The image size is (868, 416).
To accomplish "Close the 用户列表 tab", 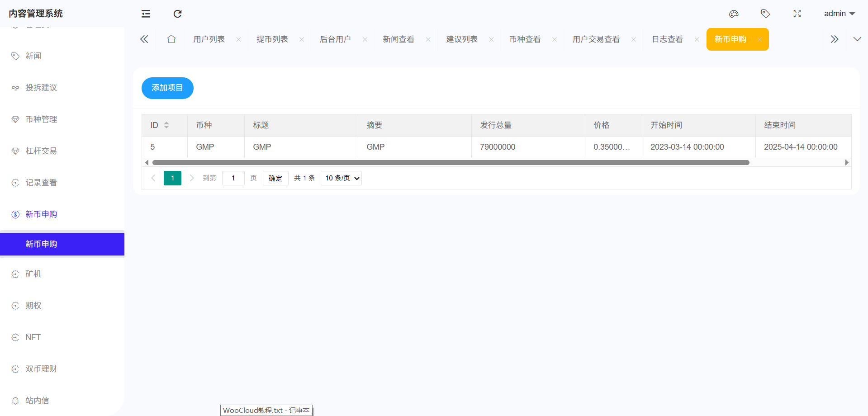I will pyautogui.click(x=238, y=40).
